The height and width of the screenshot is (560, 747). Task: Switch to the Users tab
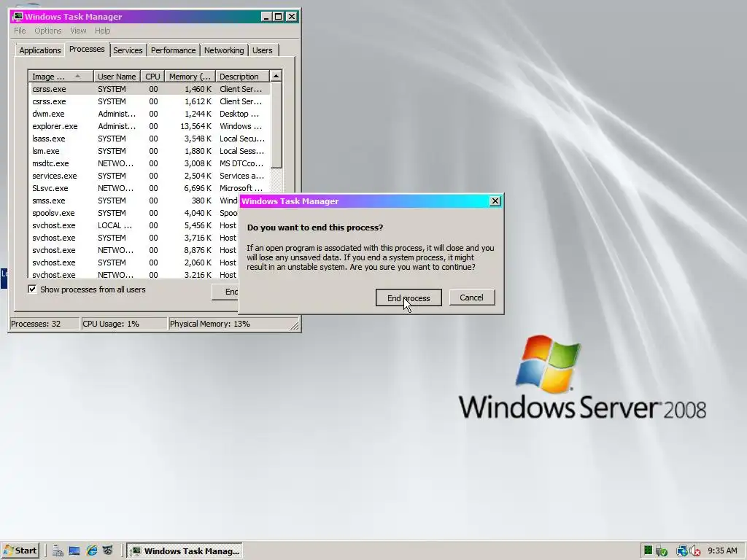tap(263, 50)
